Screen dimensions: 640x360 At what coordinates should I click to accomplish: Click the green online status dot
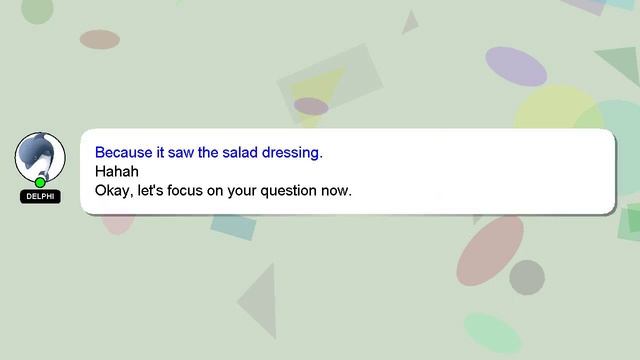click(x=40, y=182)
